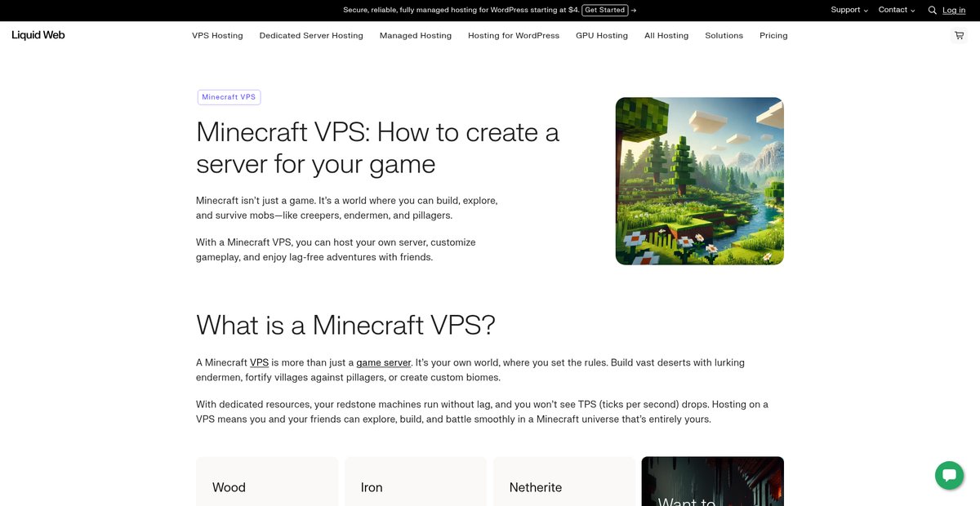The height and width of the screenshot is (506, 980).
Task: Open the search magnifier icon
Action: pyautogui.click(x=932, y=11)
